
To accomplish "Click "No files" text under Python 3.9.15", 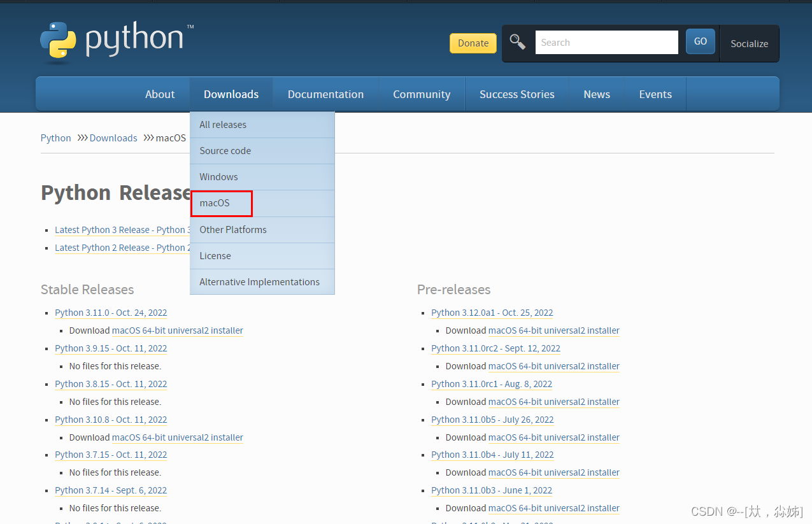I will pos(115,366).
